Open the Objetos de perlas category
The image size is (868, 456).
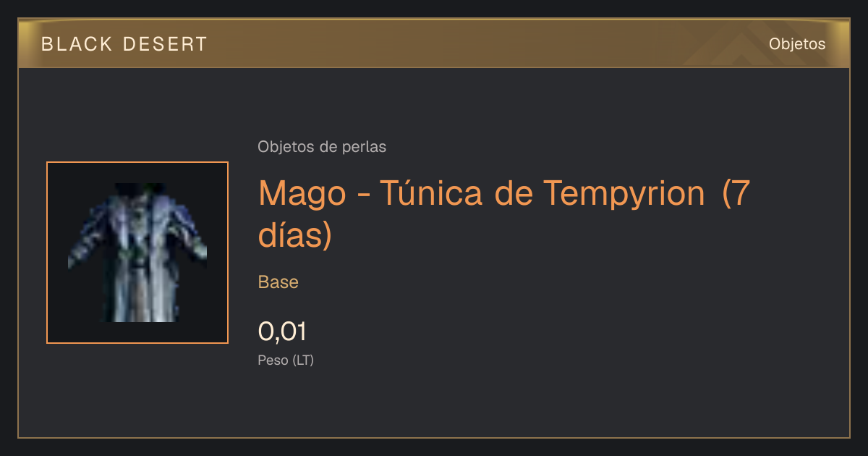322,147
